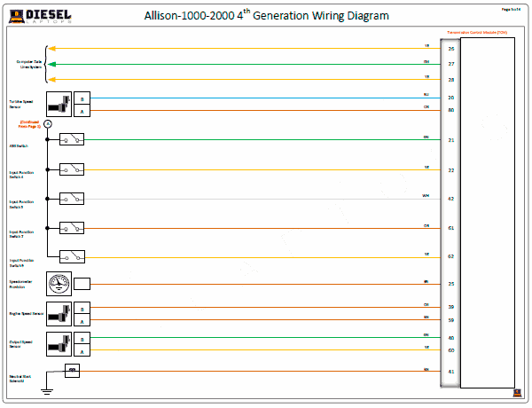Click the Input Function Switch 4 symbol
Viewport: 532px width, 408px height.
72,169
